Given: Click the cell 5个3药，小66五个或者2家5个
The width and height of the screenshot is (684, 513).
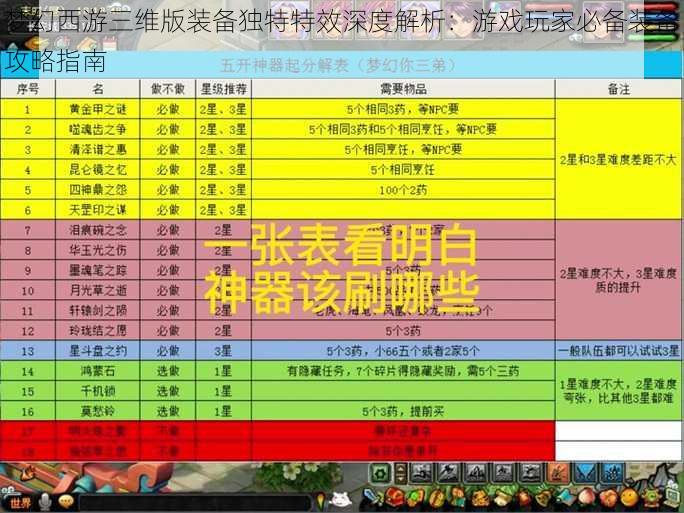Looking at the screenshot, I should coord(403,351).
